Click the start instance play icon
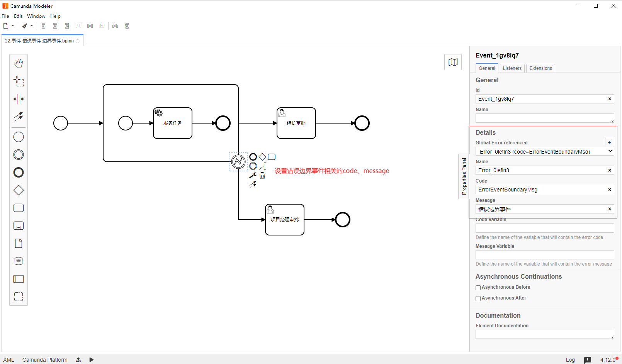The width and height of the screenshot is (622, 364). [92, 360]
